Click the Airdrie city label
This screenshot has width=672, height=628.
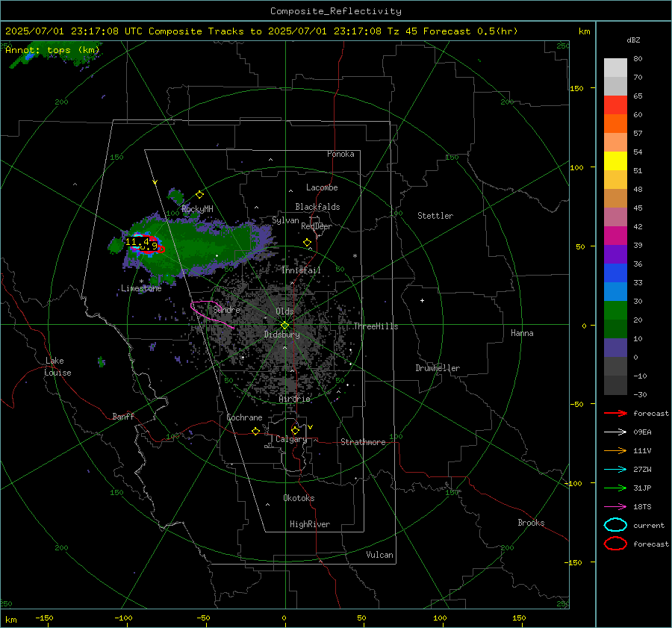click(x=294, y=399)
